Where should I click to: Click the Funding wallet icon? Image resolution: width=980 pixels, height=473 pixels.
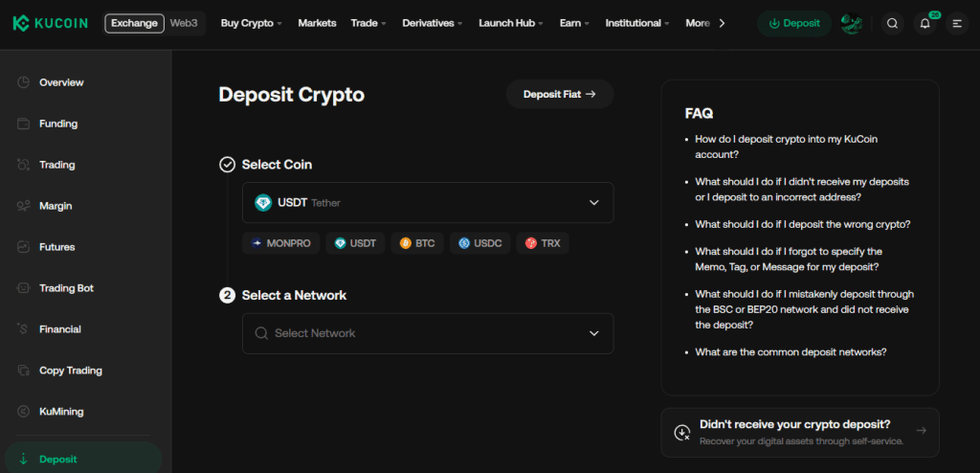click(23, 124)
